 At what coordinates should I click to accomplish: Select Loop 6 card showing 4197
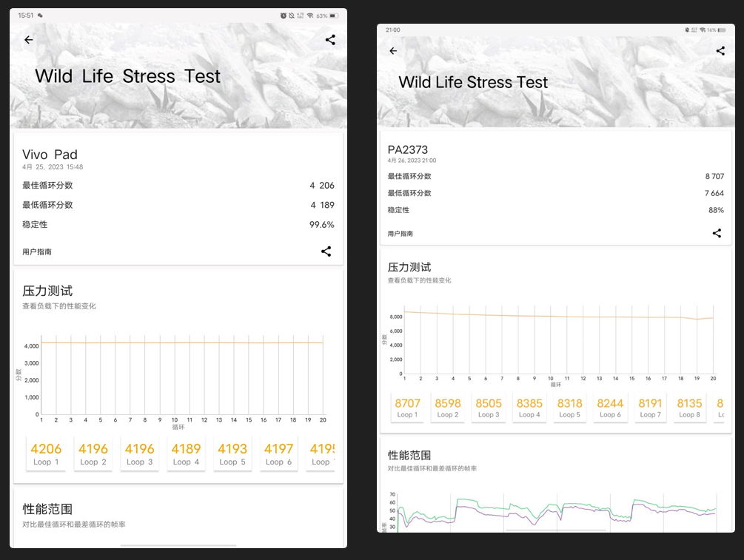[278, 453]
